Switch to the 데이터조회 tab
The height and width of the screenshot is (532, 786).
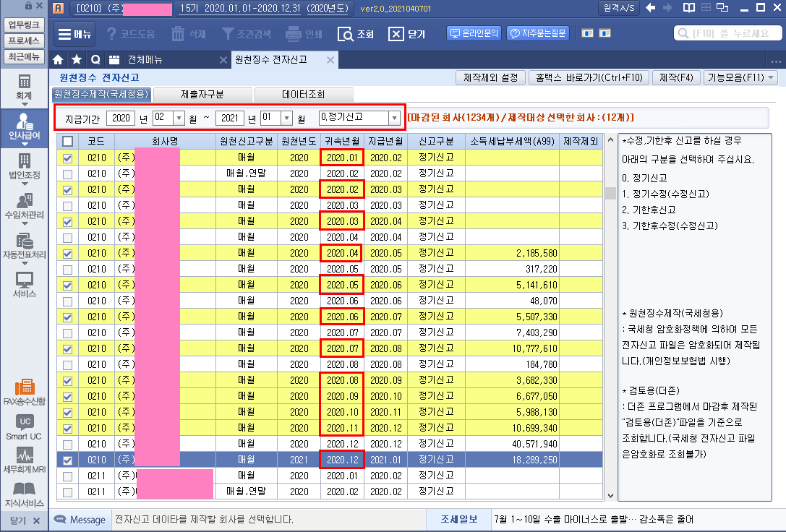303,94
